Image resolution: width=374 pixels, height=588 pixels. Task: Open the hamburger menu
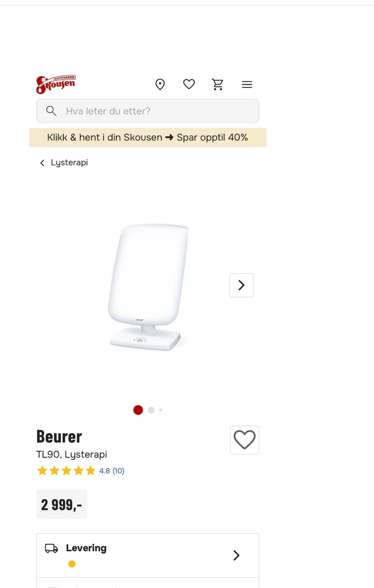(x=247, y=85)
